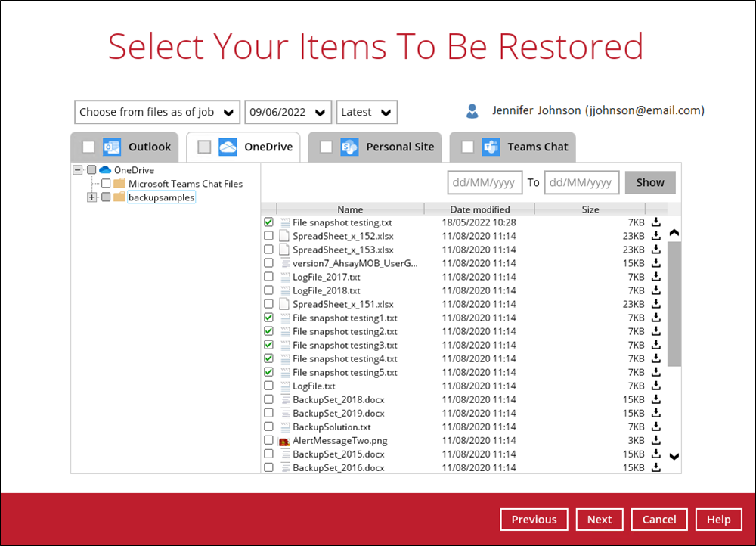756x546 pixels.
Task: Click download icon for AlertMessageTwo.png
Action: click(x=656, y=440)
